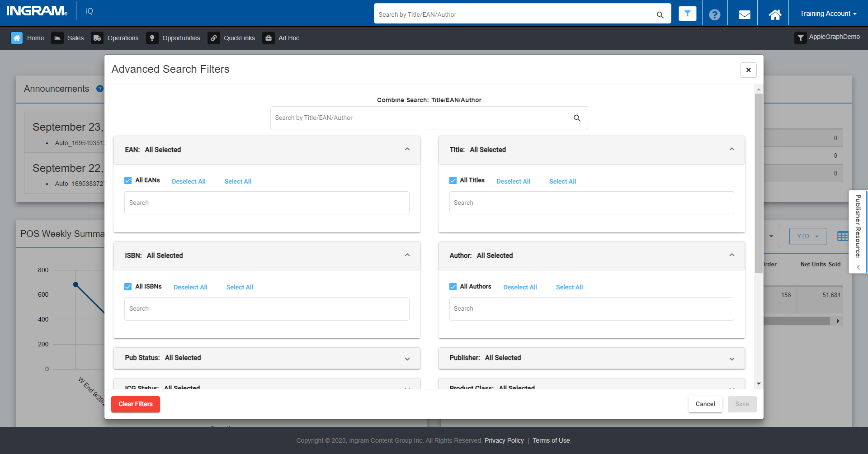
Task: Click the Author search input field
Action: pyautogui.click(x=591, y=308)
